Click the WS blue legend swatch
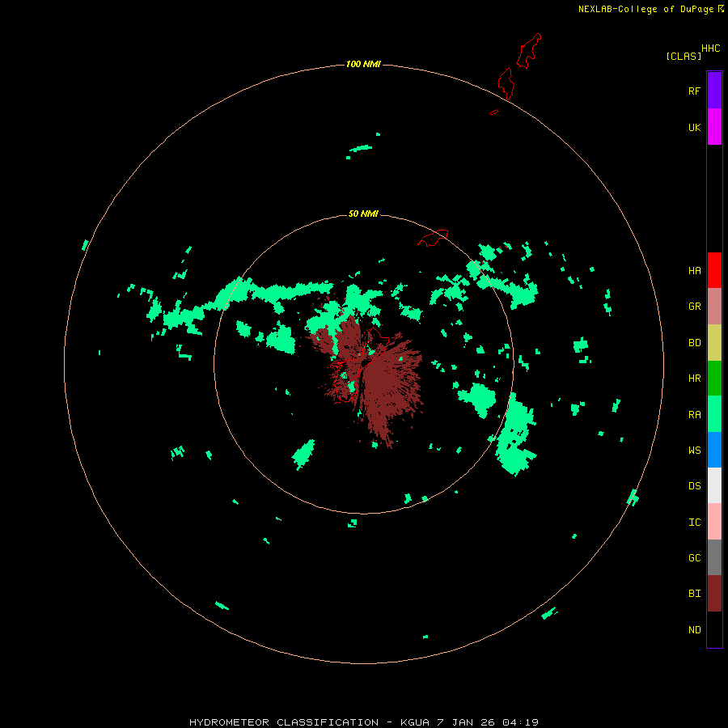 click(714, 450)
